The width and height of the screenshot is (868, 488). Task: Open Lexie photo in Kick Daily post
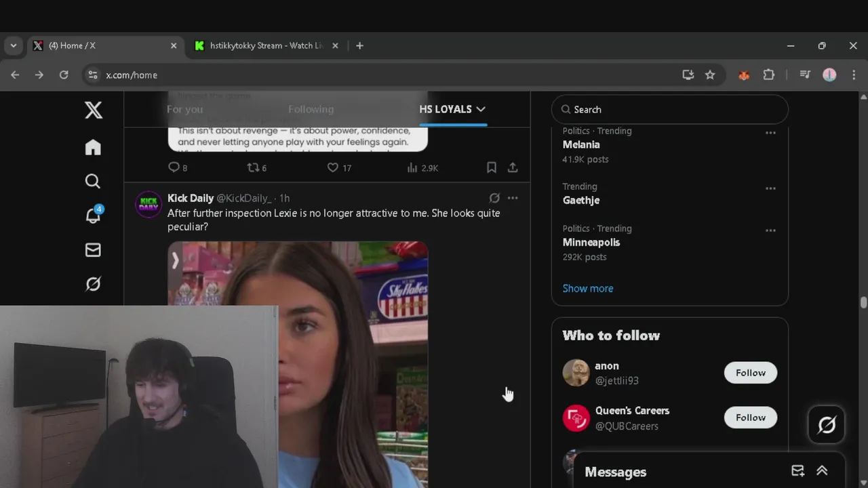click(x=298, y=365)
